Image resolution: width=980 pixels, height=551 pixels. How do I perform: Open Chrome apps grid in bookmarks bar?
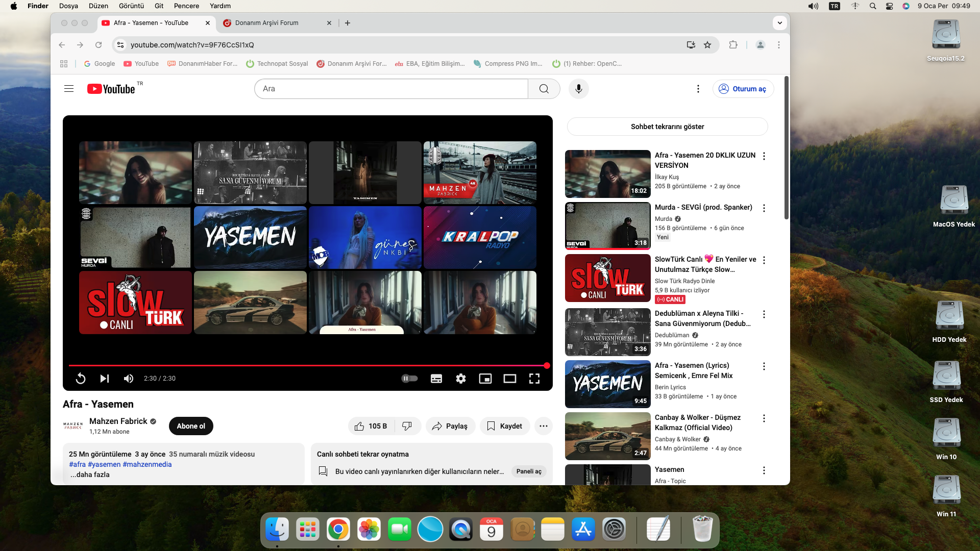pyautogui.click(x=64, y=64)
